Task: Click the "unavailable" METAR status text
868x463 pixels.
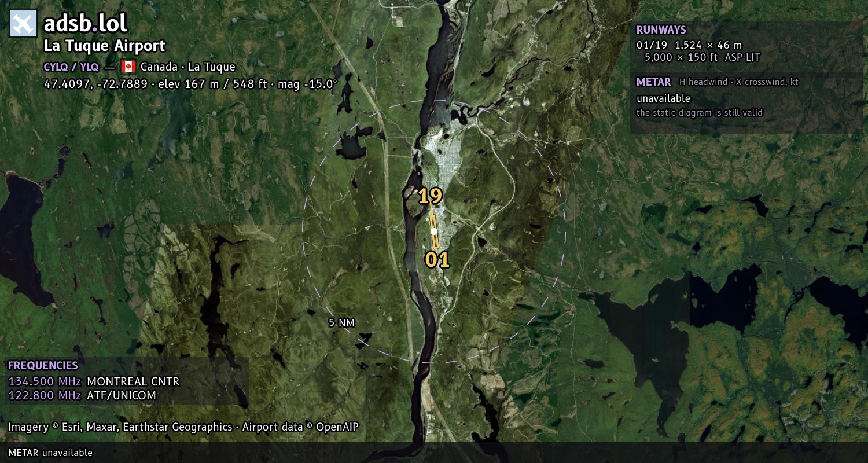Action: click(x=663, y=98)
